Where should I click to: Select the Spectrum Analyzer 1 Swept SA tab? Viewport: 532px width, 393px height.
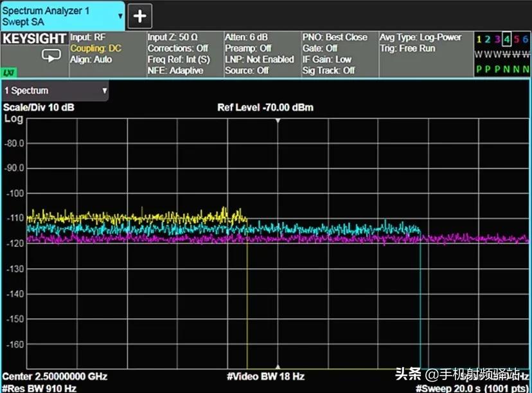coord(58,14)
